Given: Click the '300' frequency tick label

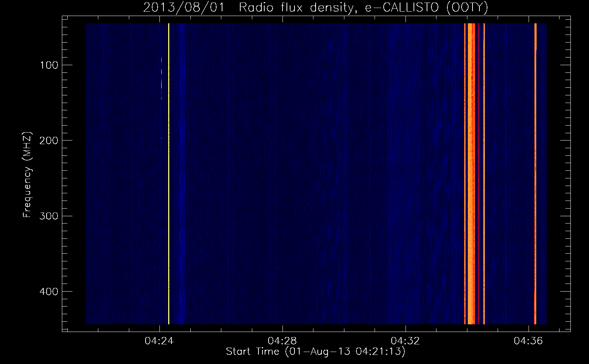Looking at the screenshot, I should coord(49,216).
